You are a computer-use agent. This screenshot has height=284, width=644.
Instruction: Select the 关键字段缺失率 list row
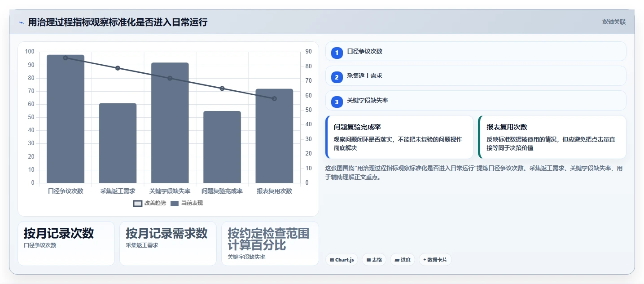pyautogui.click(x=476, y=100)
